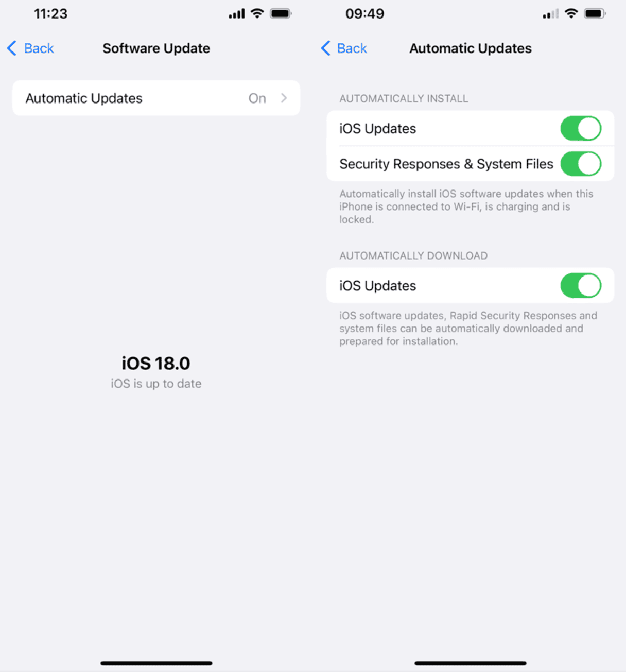This screenshot has height=672, width=626.
Task: Disable Security Responses & System Files switch
Action: (581, 164)
